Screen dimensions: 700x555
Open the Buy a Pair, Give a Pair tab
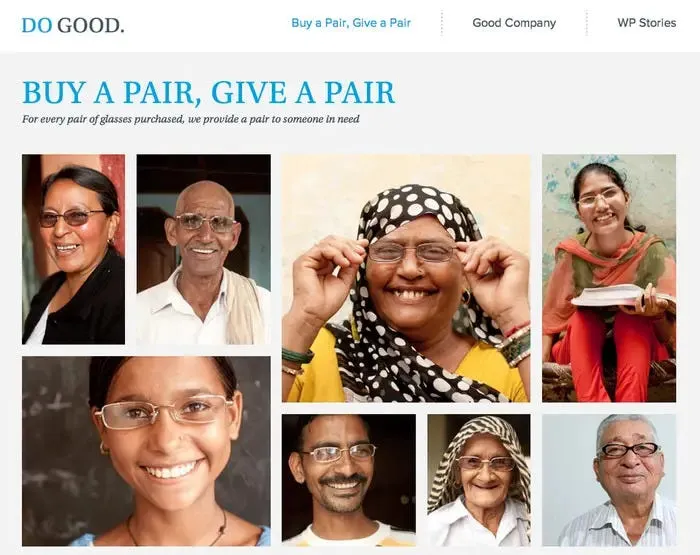351,23
